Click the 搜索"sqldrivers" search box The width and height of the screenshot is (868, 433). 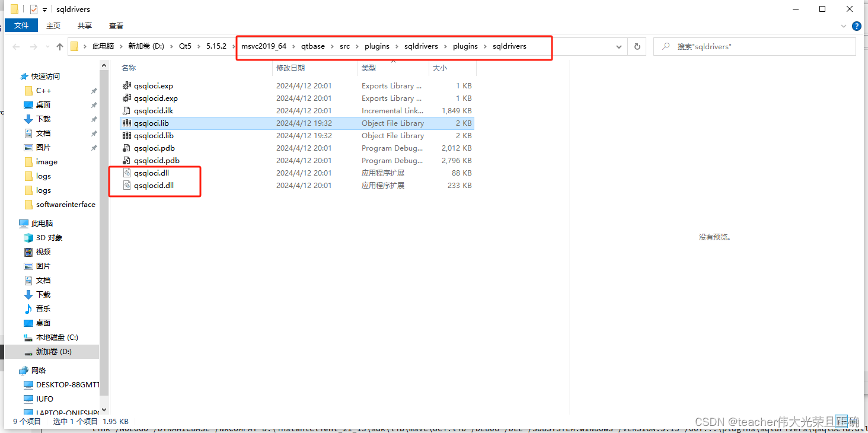pos(754,46)
